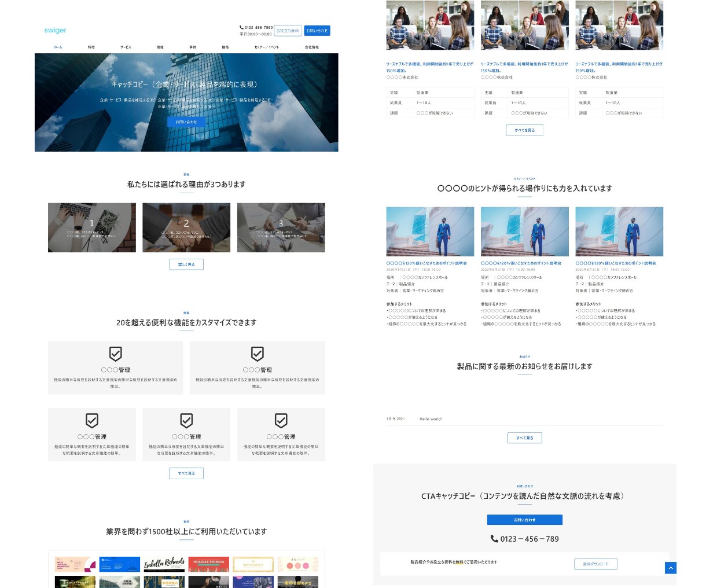Click heading 20を超える便利な機能をカスタマイズできます
Screen dimensions: 706x588
186,322
